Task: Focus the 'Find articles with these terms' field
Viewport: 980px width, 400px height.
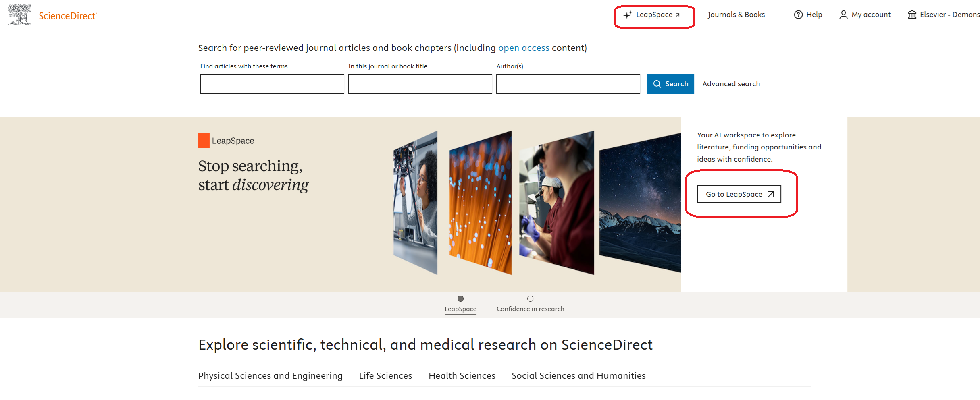Action: (272, 84)
